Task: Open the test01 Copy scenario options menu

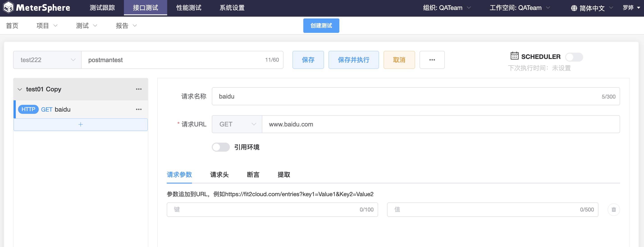Action: pos(139,89)
